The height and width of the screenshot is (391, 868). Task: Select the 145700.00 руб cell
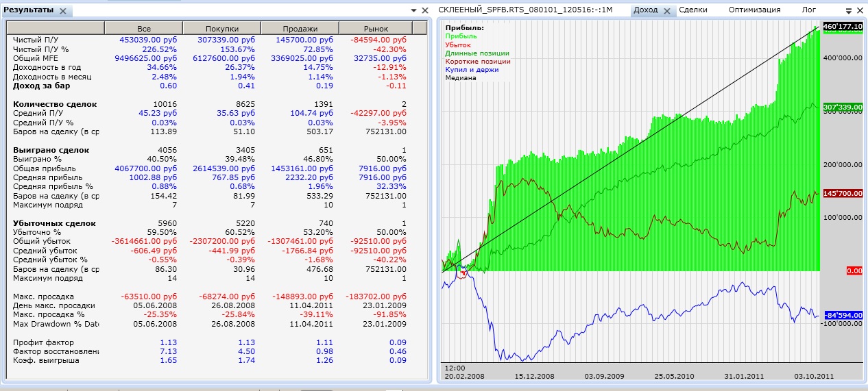pos(304,40)
